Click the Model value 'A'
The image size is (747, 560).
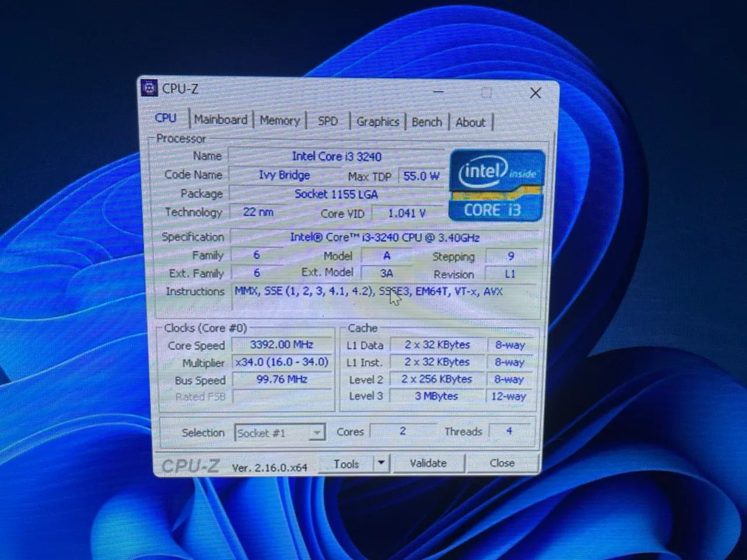point(386,256)
